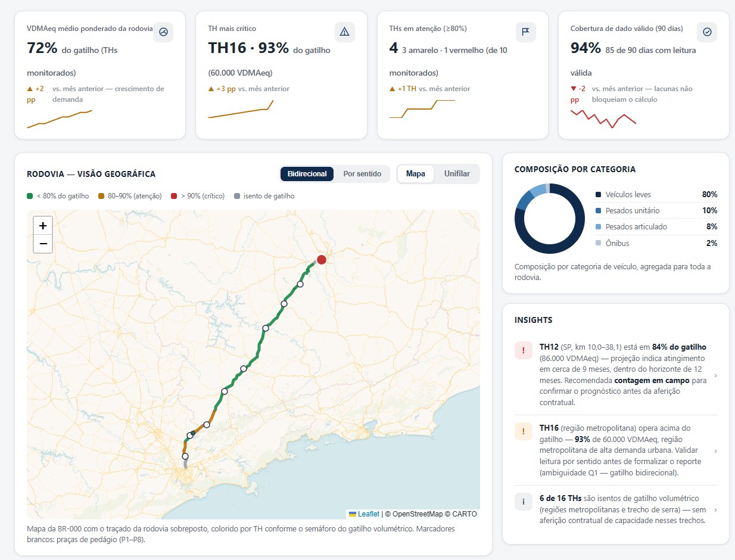Click the THs em atenção step sparkline
The height and width of the screenshot is (560, 735).
click(422, 109)
